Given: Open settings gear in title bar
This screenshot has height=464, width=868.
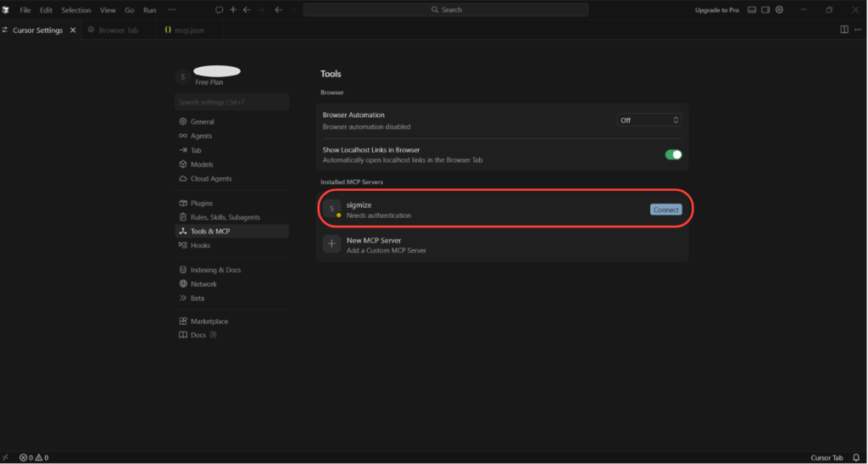Looking at the screenshot, I should tap(780, 10).
